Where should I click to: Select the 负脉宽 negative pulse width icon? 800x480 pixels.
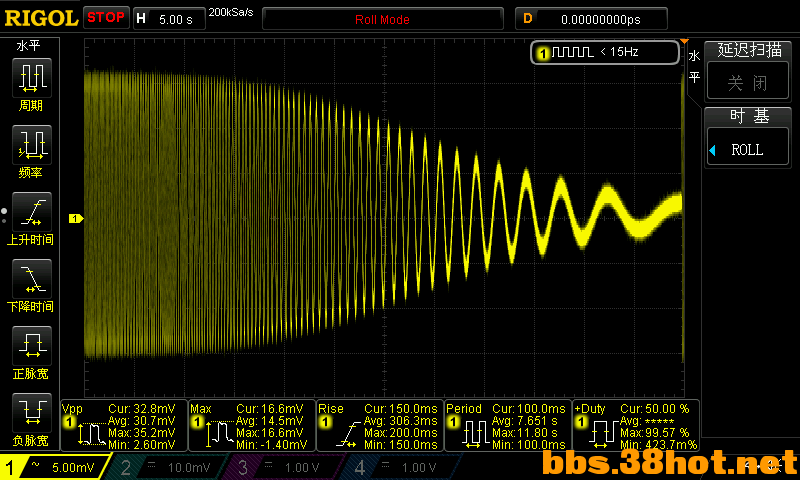point(32,413)
